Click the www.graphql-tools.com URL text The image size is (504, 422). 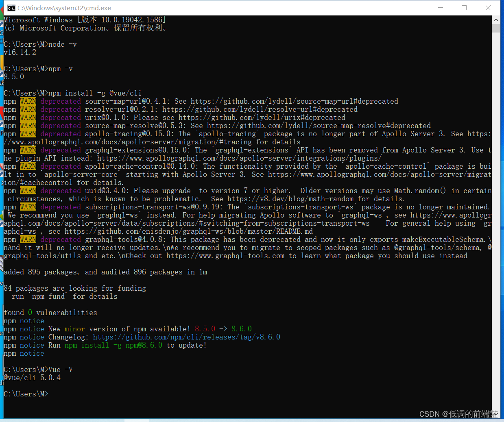[225, 256]
